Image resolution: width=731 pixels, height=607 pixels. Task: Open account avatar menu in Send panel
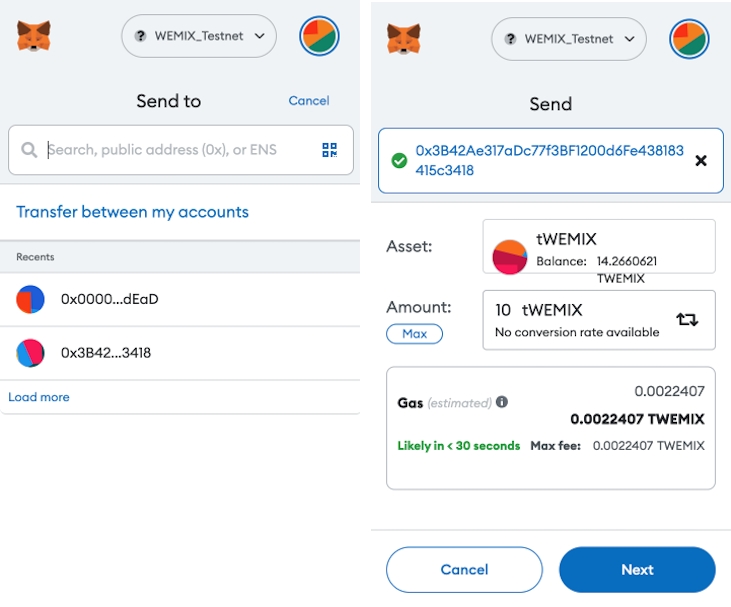689,39
